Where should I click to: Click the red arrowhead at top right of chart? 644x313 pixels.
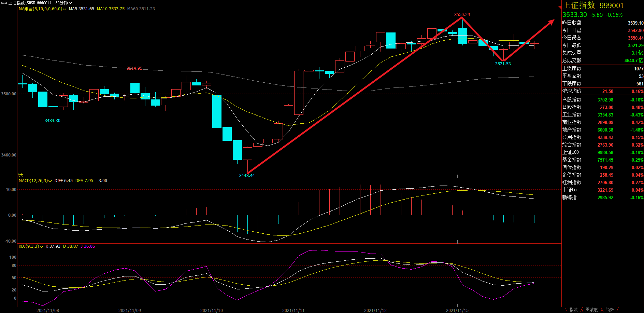[x=551, y=22]
